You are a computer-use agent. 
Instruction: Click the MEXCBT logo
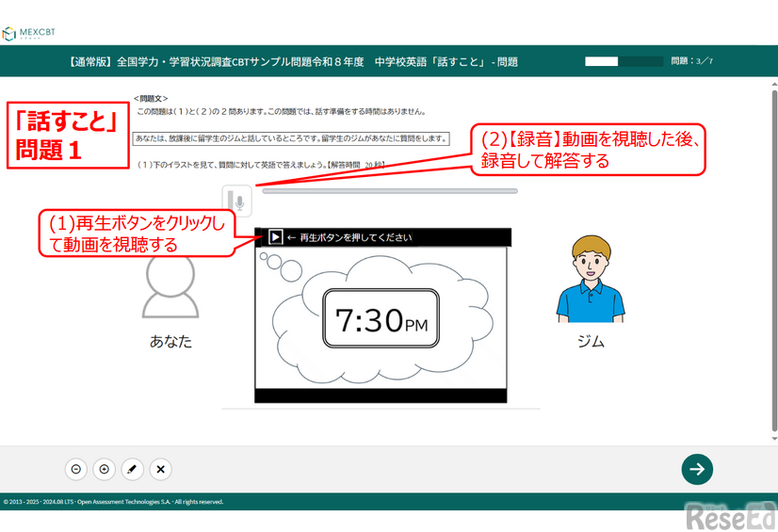point(29,34)
